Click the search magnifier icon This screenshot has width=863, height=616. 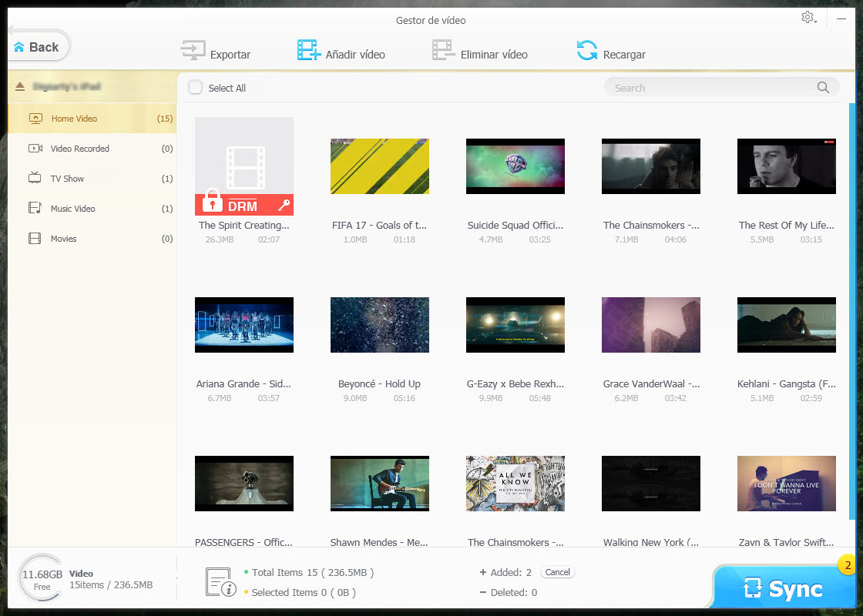[x=823, y=88]
